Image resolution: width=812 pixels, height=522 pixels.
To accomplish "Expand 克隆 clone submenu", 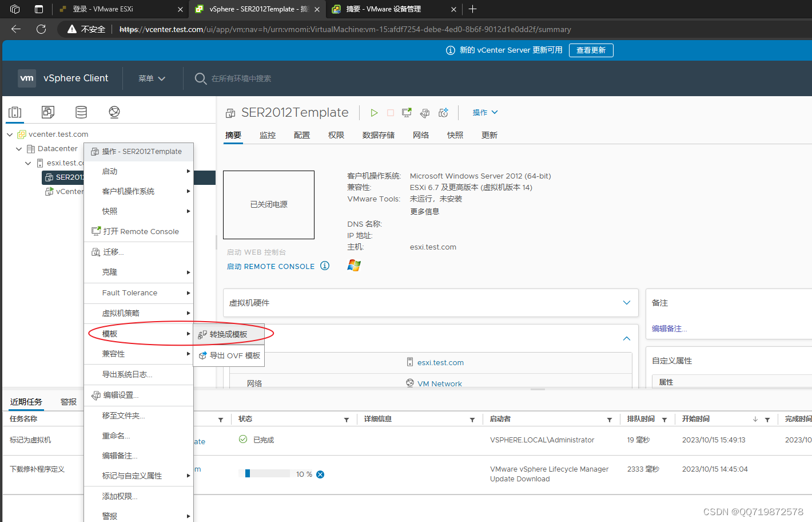I will (139, 272).
